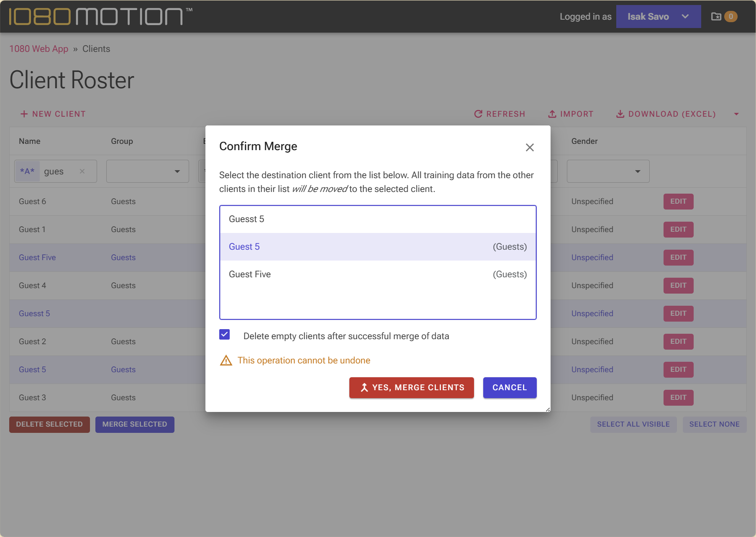
Task: Clear the 'gues' name filter with x
Action: click(82, 171)
